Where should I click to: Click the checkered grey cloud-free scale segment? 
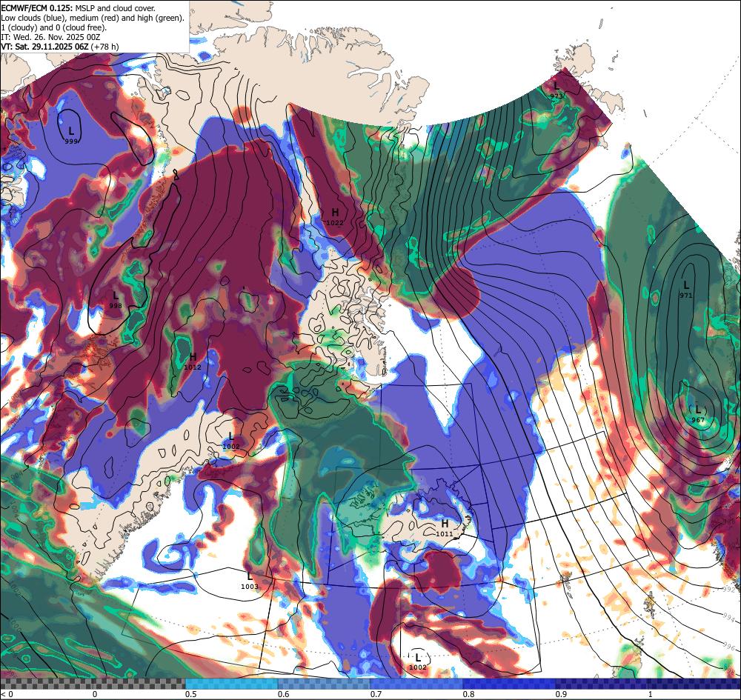click(93, 684)
